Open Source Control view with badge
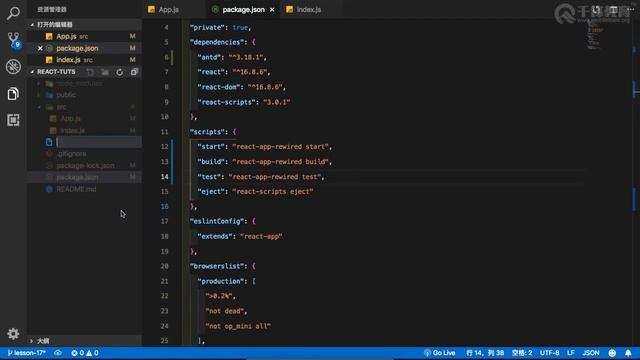 13,40
